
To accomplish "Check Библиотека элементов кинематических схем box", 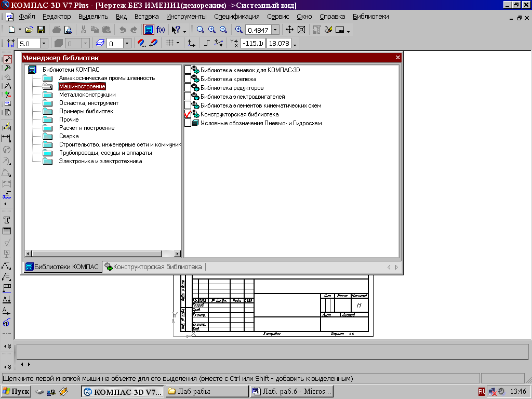I will click(x=188, y=105).
